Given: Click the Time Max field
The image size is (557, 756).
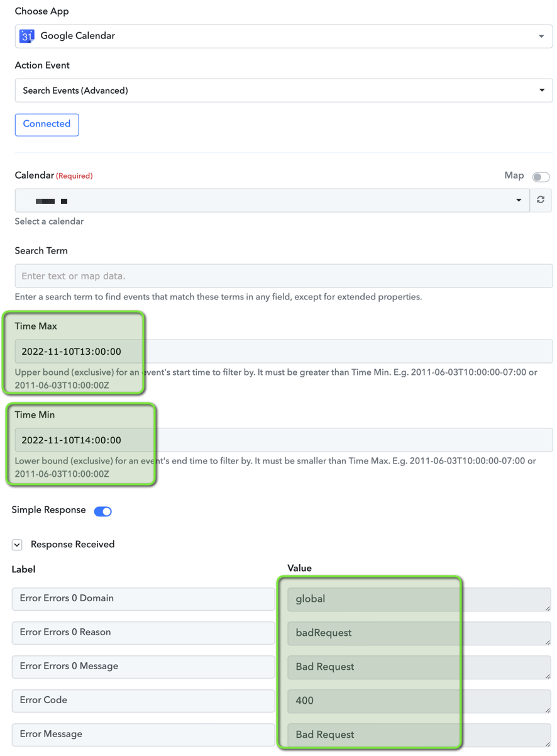Looking at the screenshot, I should (x=284, y=352).
